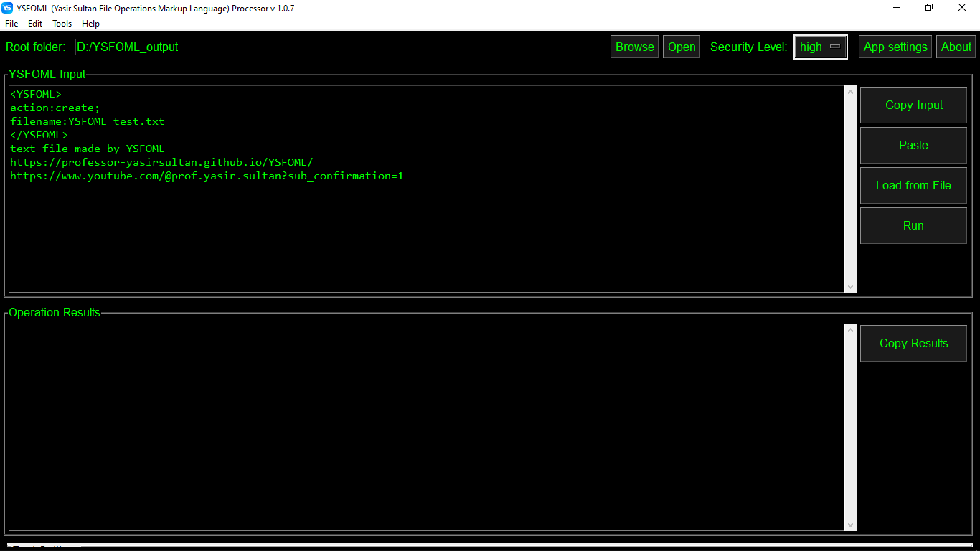The height and width of the screenshot is (551, 980).
Task: Open App settings
Action: pyautogui.click(x=895, y=47)
